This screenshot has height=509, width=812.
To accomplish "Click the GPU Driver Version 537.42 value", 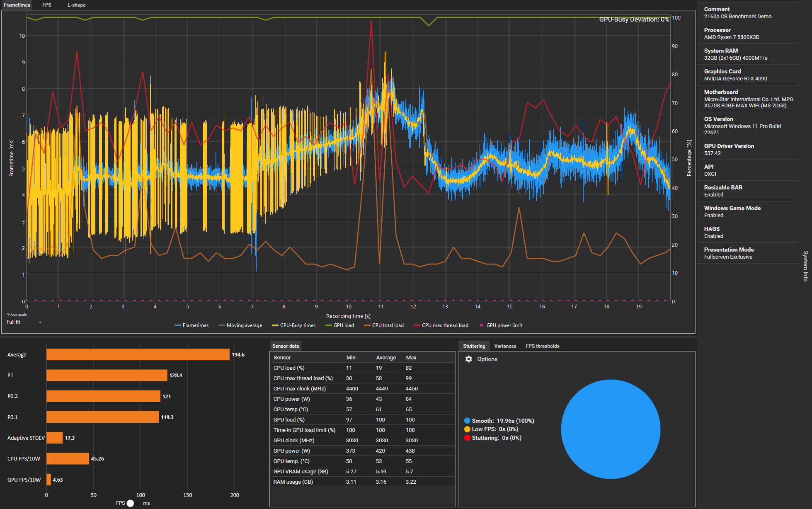I will 713,153.
